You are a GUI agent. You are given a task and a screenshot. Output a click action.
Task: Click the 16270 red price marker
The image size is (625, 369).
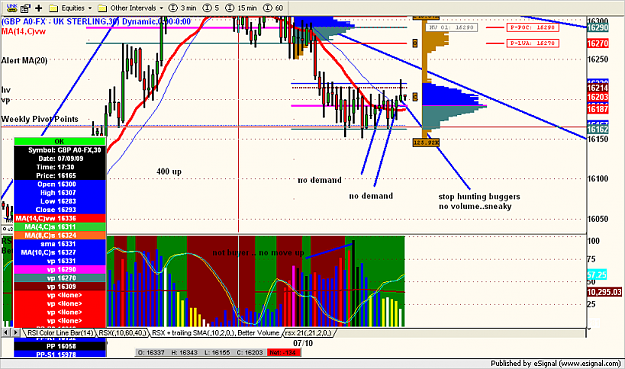click(597, 43)
